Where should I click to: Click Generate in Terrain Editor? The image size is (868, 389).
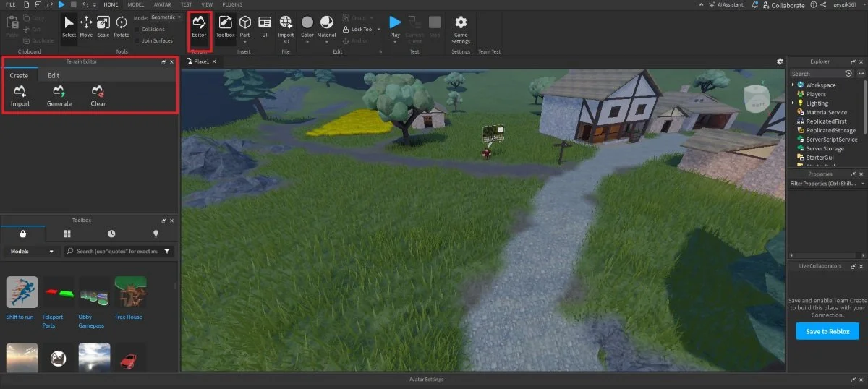[59, 96]
